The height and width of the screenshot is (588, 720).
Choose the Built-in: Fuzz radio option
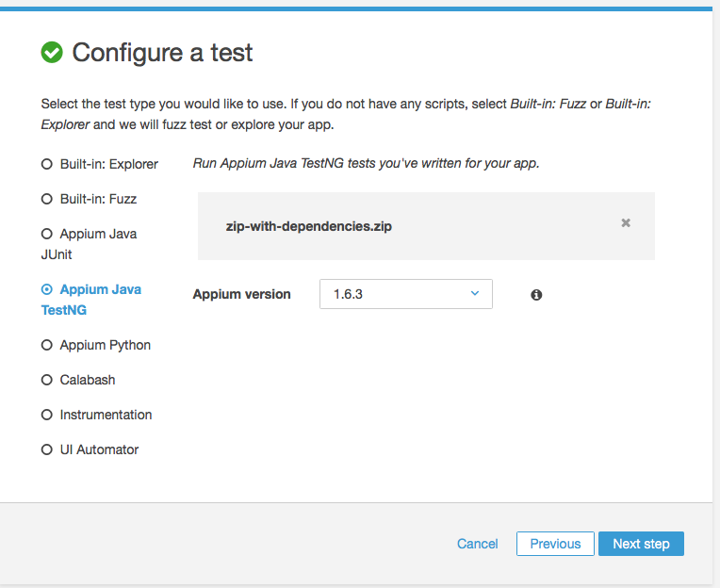pos(47,199)
